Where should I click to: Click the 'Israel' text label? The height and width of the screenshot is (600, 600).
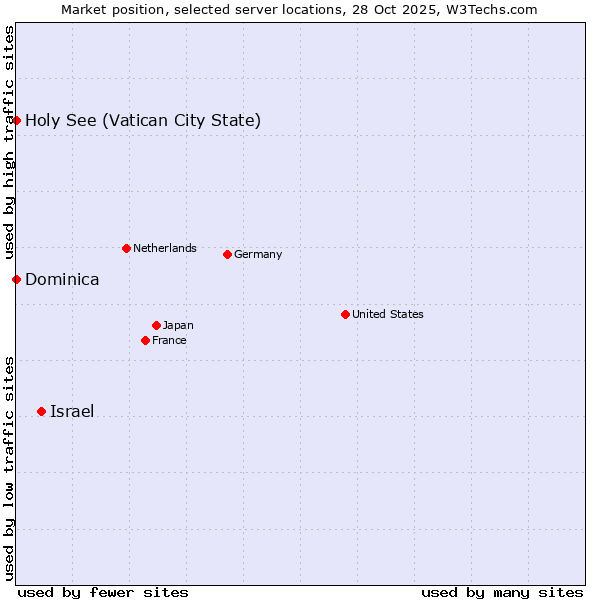click(72, 412)
